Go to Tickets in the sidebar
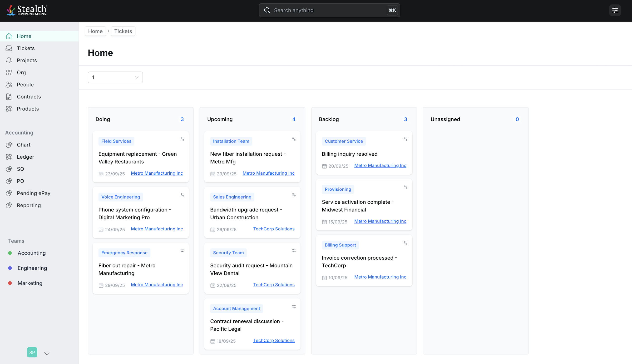The image size is (632, 364). [26, 48]
